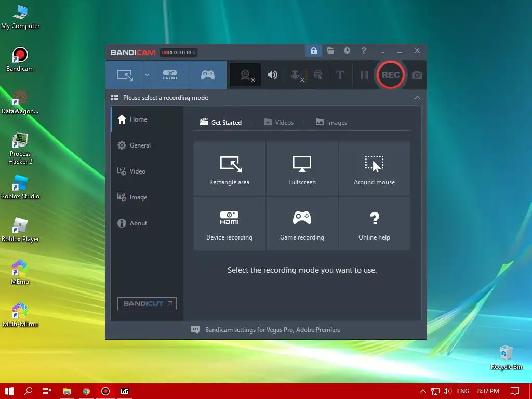Screen dimensions: 532x399
Task: Select the DataWagon desktop shortcut
Action: point(20,102)
